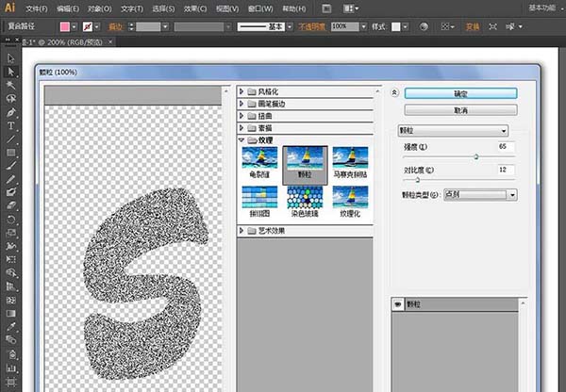The height and width of the screenshot is (392, 566).
Task: Open the 效果(C) menu
Action: tap(195, 8)
